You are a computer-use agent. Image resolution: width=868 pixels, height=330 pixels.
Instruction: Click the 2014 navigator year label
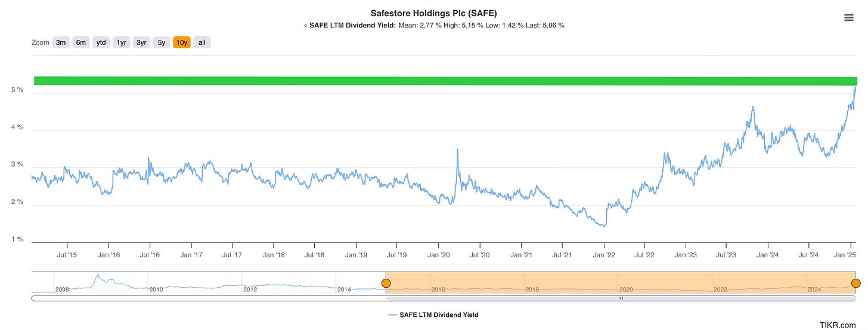click(x=345, y=289)
